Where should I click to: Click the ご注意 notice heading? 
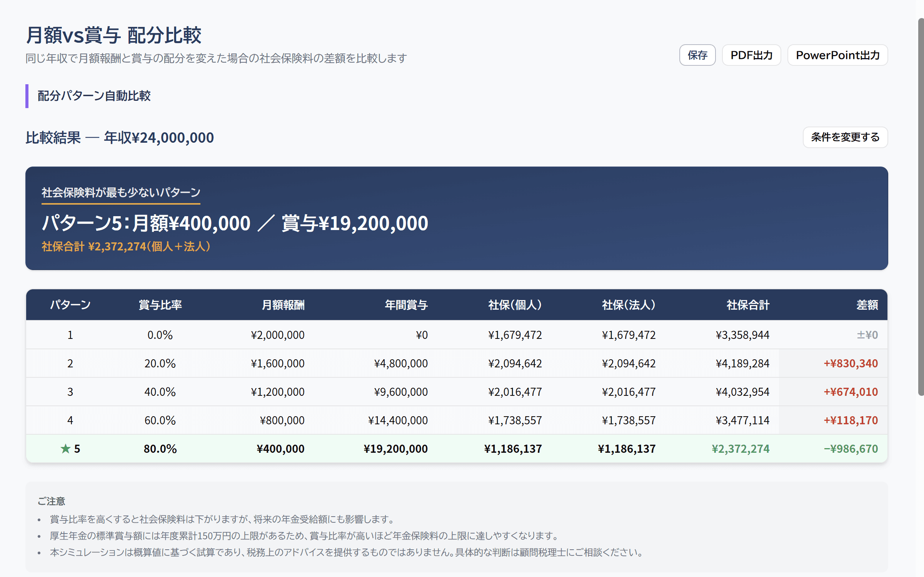click(51, 501)
